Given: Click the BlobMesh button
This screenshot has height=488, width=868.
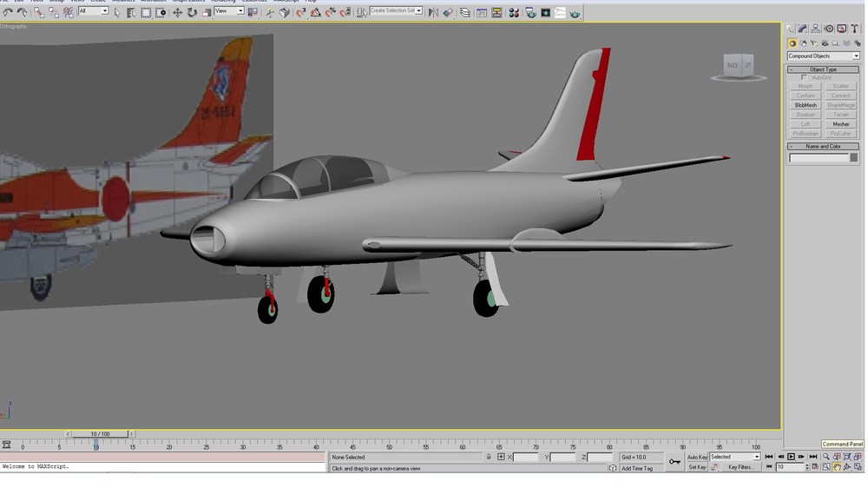Looking at the screenshot, I should tap(806, 105).
